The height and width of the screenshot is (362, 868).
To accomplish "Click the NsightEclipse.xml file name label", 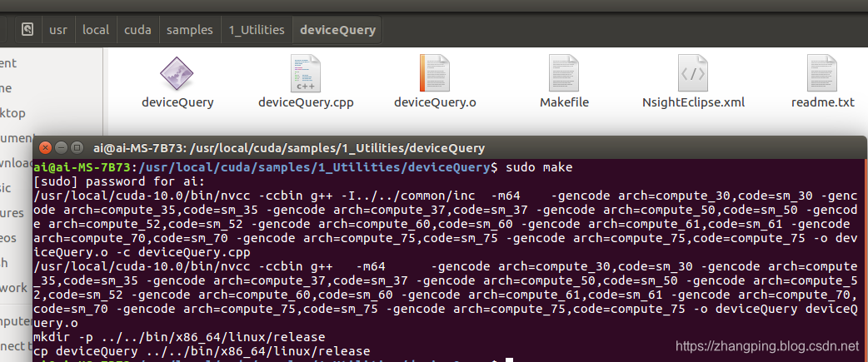I will (x=693, y=103).
